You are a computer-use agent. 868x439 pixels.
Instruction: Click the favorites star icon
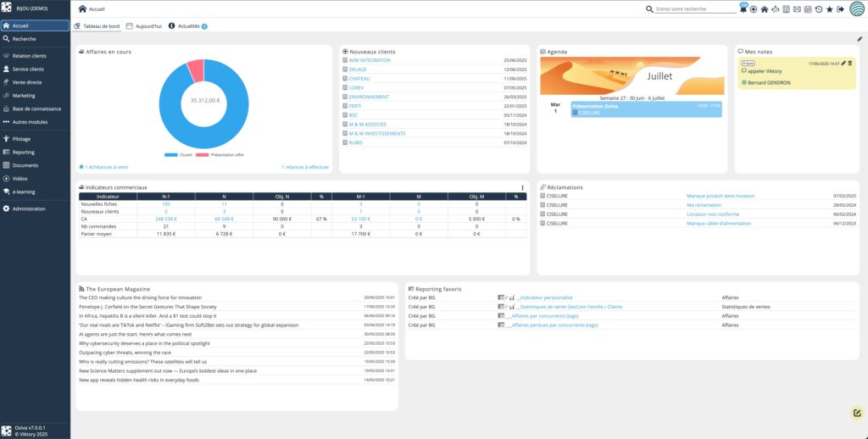pyautogui.click(x=829, y=9)
